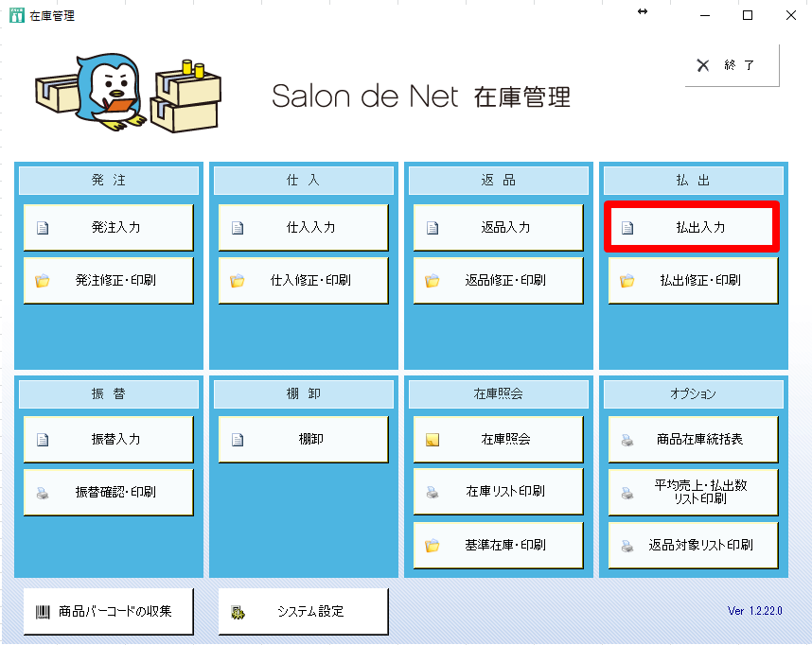
Task: Open the 振替確認・印刷 button
Action: (108, 492)
